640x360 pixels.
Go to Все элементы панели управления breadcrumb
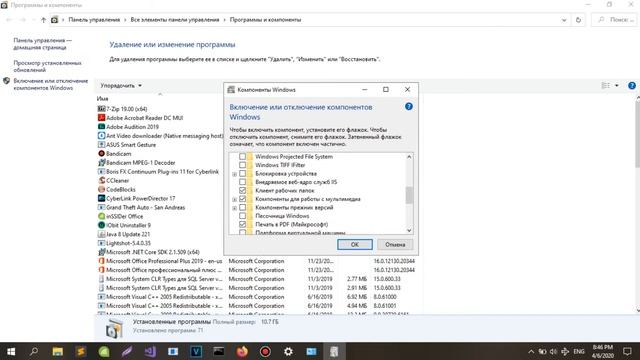coord(175,20)
